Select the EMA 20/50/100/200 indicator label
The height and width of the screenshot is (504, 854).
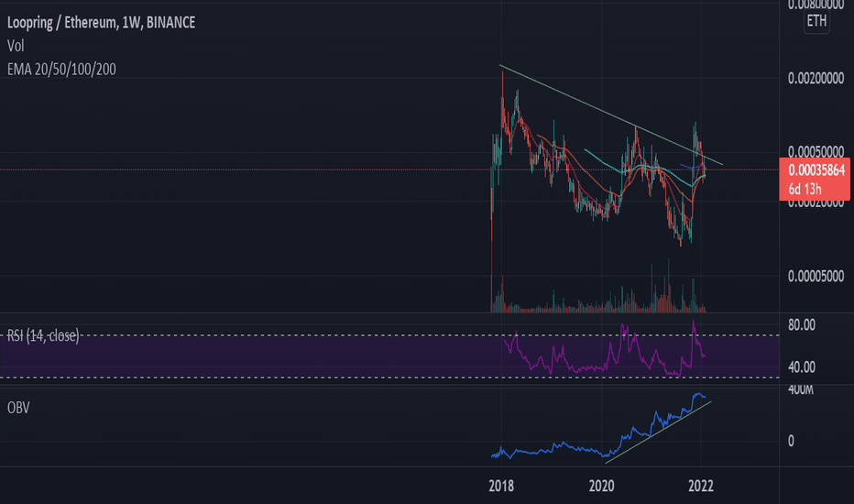(x=61, y=70)
